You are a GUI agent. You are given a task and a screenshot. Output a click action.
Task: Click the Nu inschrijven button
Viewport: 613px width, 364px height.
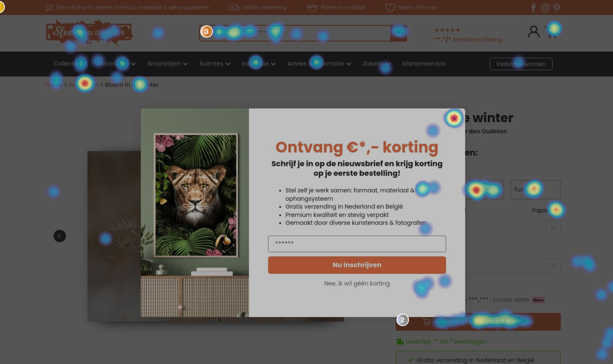pyautogui.click(x=357, y=265)
